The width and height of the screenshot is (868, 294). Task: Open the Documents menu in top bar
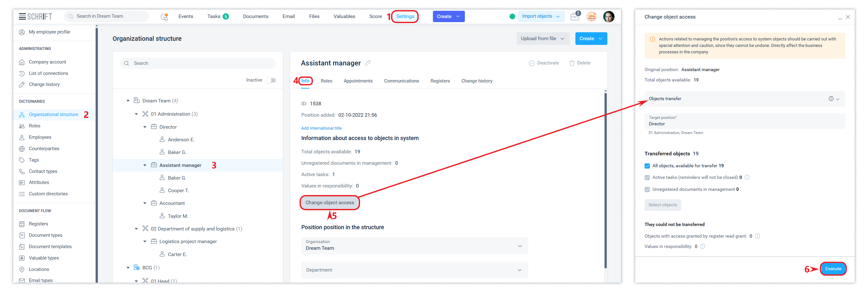(256, 16)
